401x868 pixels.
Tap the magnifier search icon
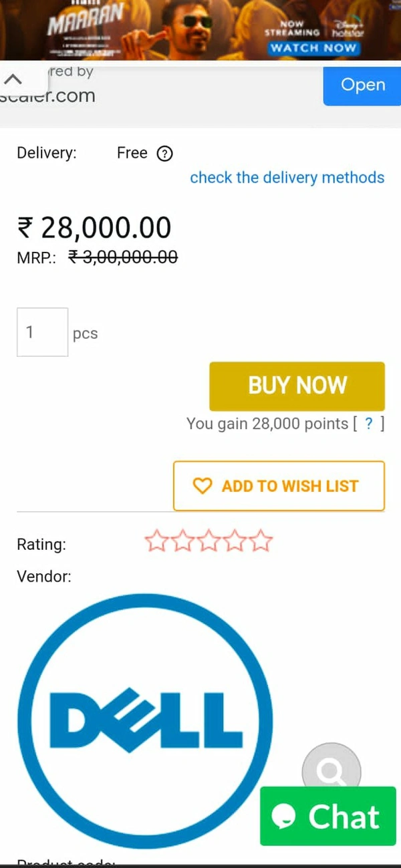point(331,770)
